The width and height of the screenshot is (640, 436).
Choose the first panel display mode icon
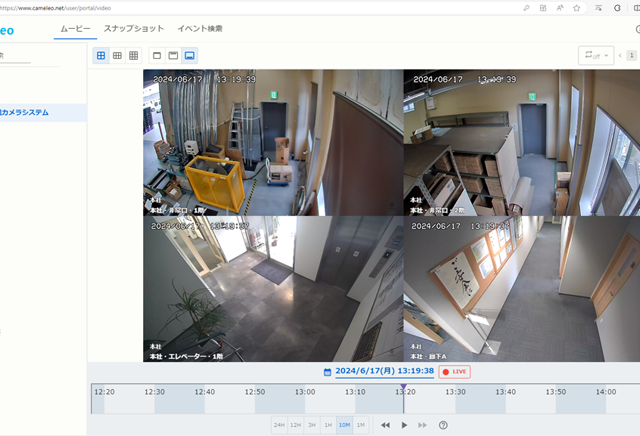click(x=156, y=56)
